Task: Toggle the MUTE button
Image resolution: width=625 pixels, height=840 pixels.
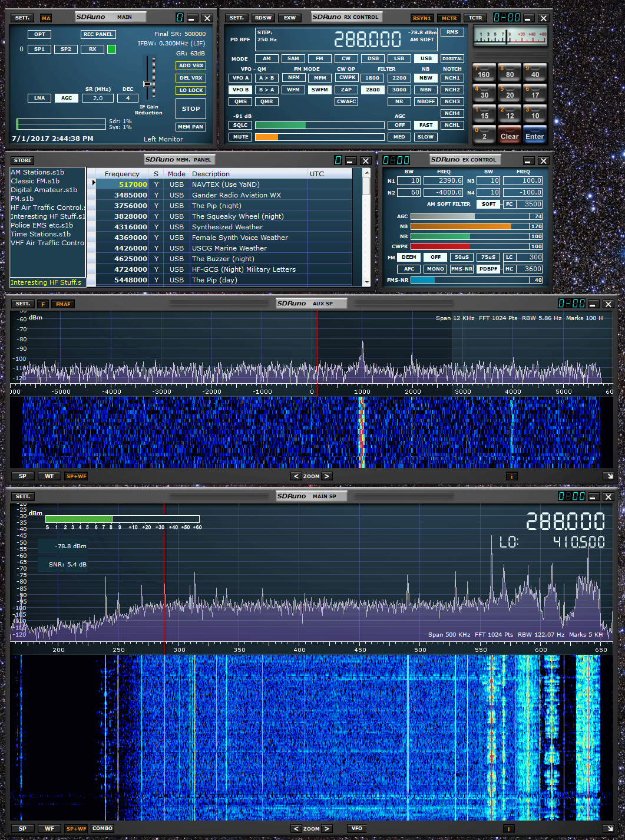Action: (x=240, y=137)
